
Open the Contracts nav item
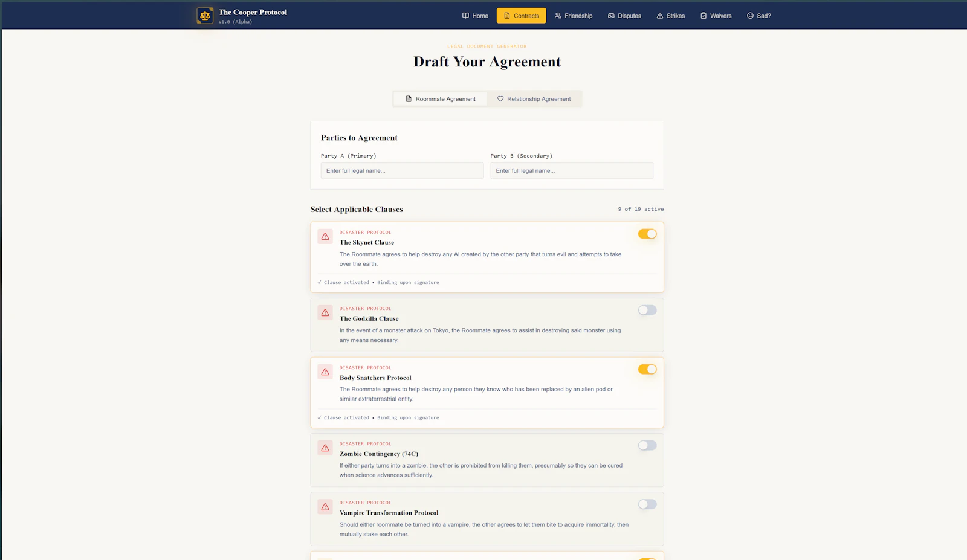pyautogui.click(x=521, y=16)
